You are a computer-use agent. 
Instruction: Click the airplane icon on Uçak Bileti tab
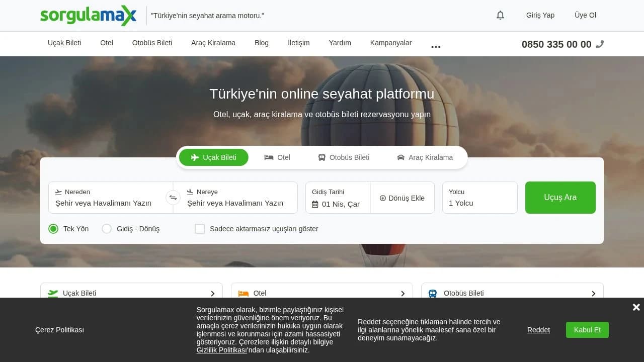[x=194, y=157]
